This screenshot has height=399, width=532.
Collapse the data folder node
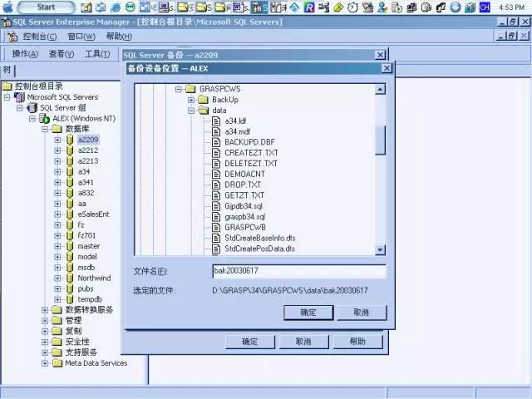pos(190,111)
